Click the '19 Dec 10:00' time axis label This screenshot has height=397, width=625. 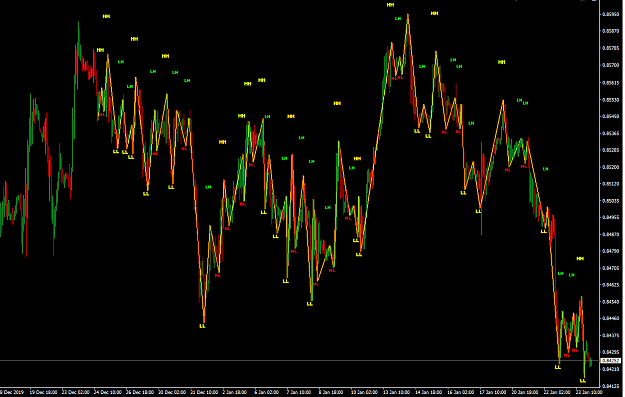pos(43,392)
